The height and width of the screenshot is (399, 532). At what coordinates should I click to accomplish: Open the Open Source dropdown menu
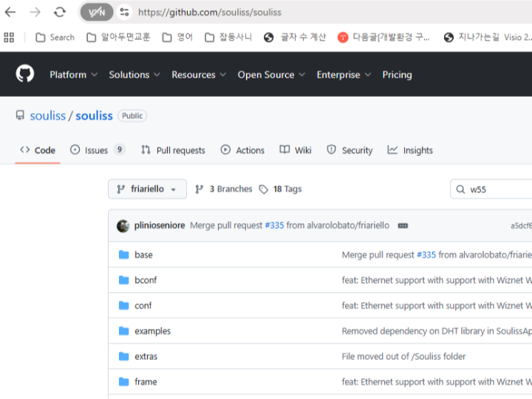point(270,75)
